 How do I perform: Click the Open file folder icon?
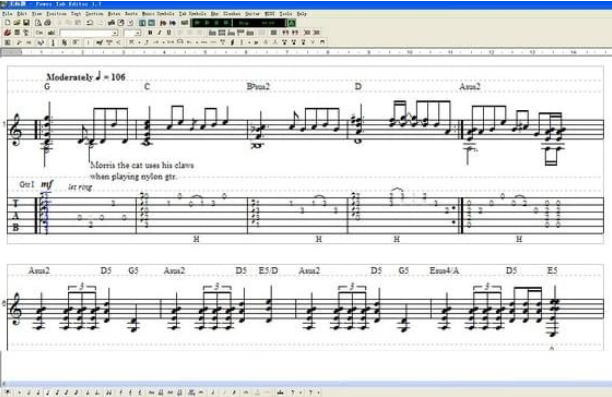click(x=17, y=23)
